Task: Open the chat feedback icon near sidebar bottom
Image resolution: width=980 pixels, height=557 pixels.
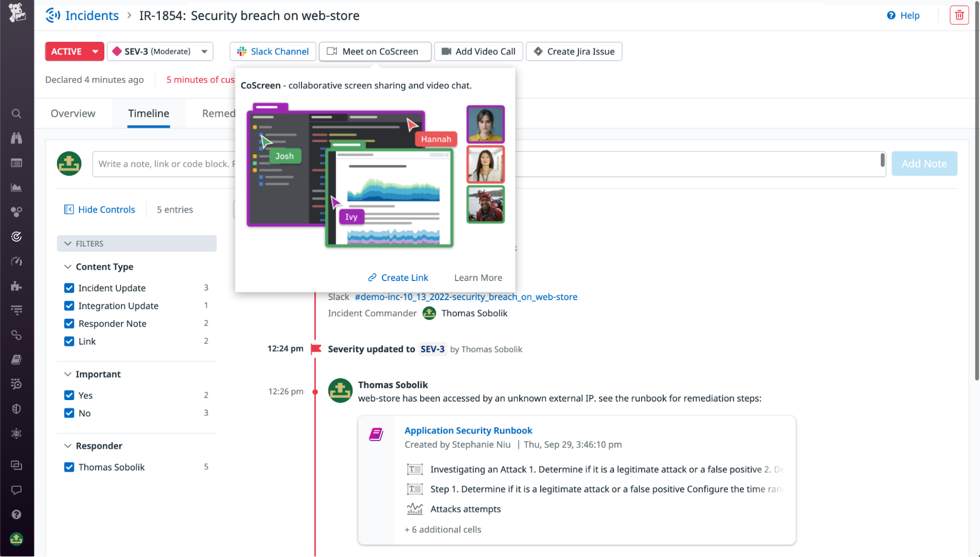Action: [x=17, y=490]
